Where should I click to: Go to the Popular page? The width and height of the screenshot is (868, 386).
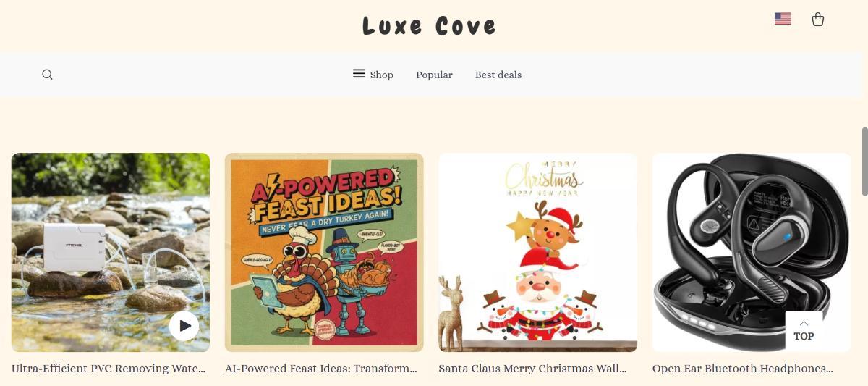pos(434,75)
